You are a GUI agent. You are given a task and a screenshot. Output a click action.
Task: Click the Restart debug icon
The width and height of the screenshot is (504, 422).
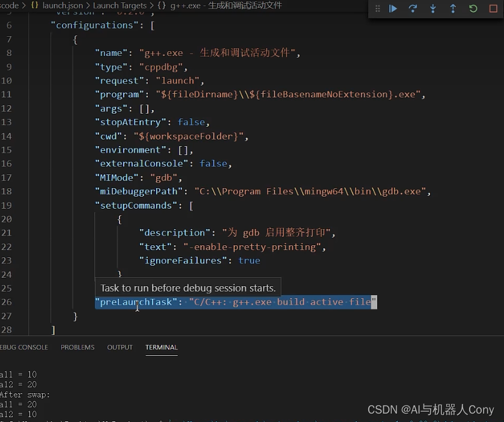coord(473,8)
